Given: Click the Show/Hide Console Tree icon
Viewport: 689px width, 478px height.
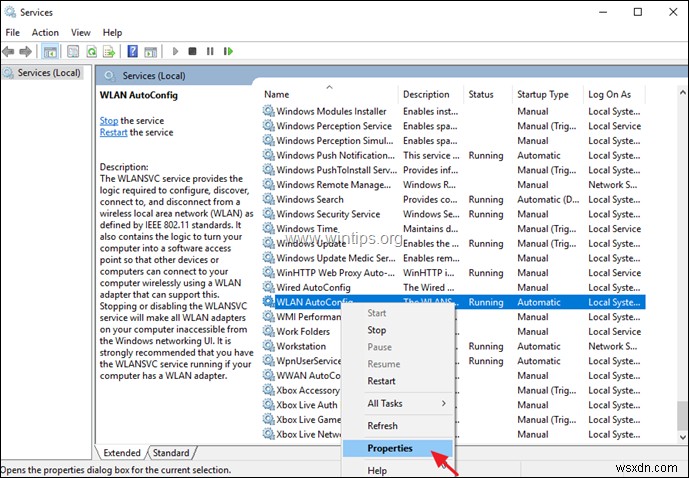Looking at the screenshot, I should 50,51.
